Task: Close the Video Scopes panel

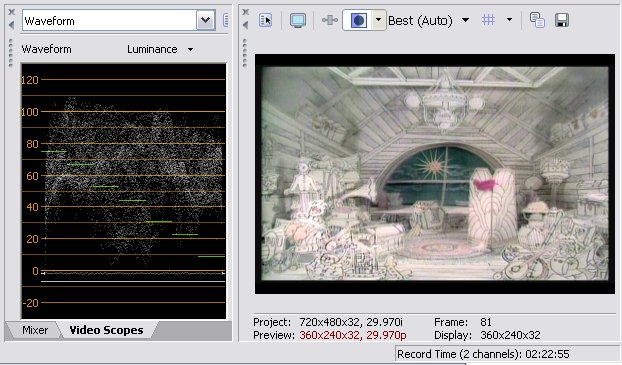Action: click(x=12, y=12)
